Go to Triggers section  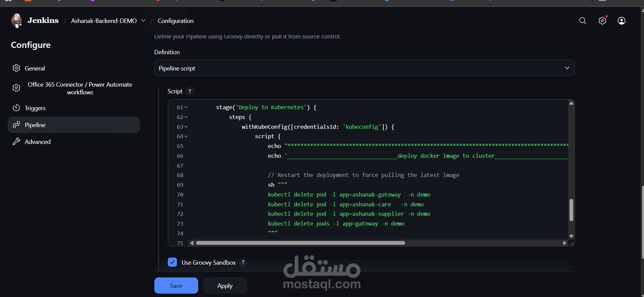74,108
